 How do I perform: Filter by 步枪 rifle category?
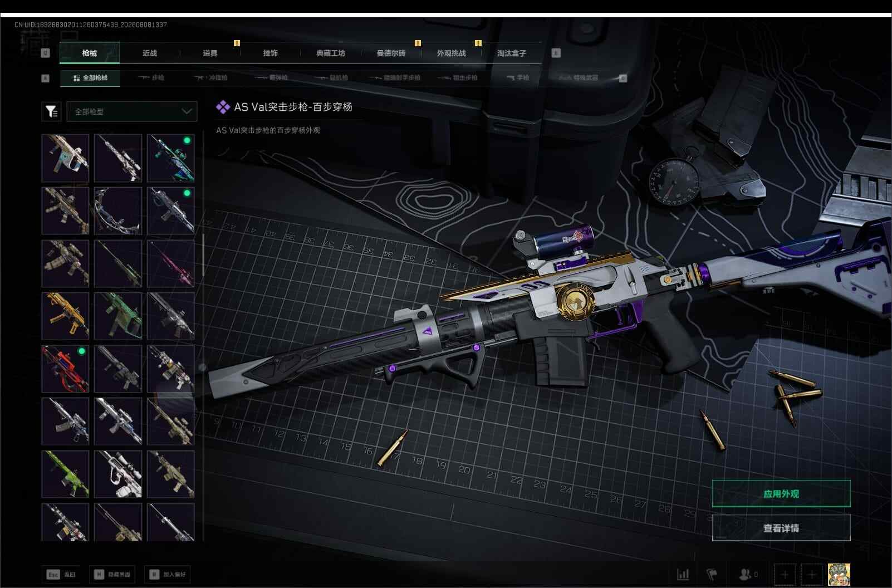pos(151,78)
